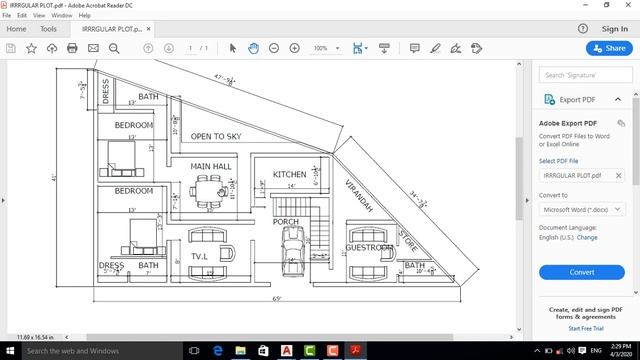Click the Select PDF File link

click(x=558, y=161)
